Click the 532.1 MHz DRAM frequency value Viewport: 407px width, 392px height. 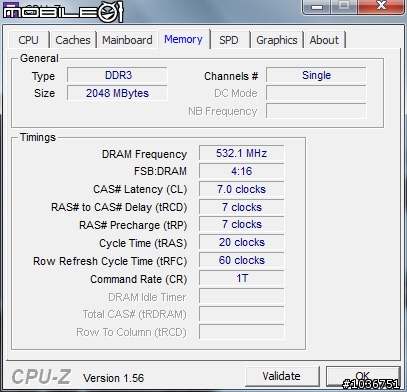(242, 153)
